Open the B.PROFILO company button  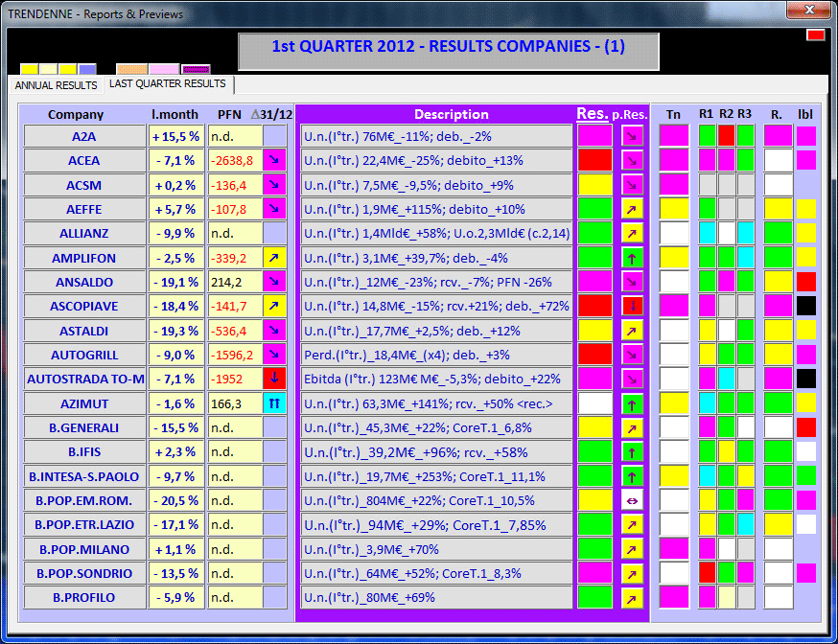pos(84,598)
